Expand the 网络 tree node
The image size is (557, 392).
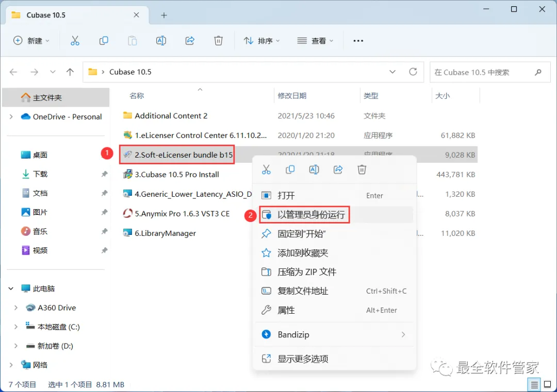[x=11, y=365]
